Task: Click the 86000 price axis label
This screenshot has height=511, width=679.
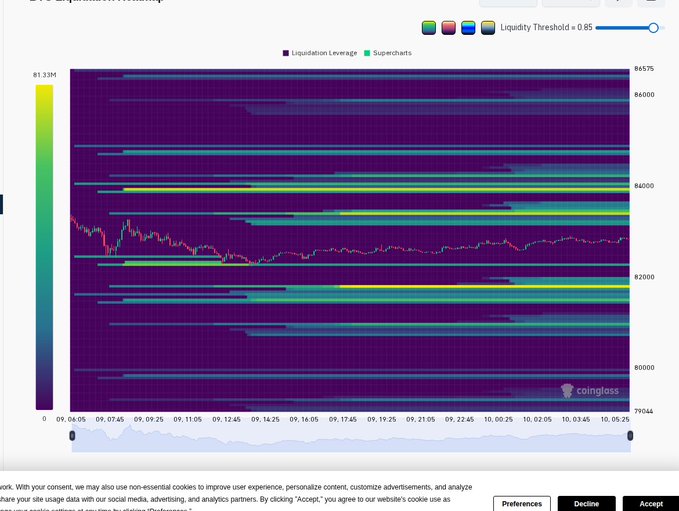Action: click(644, 95)
